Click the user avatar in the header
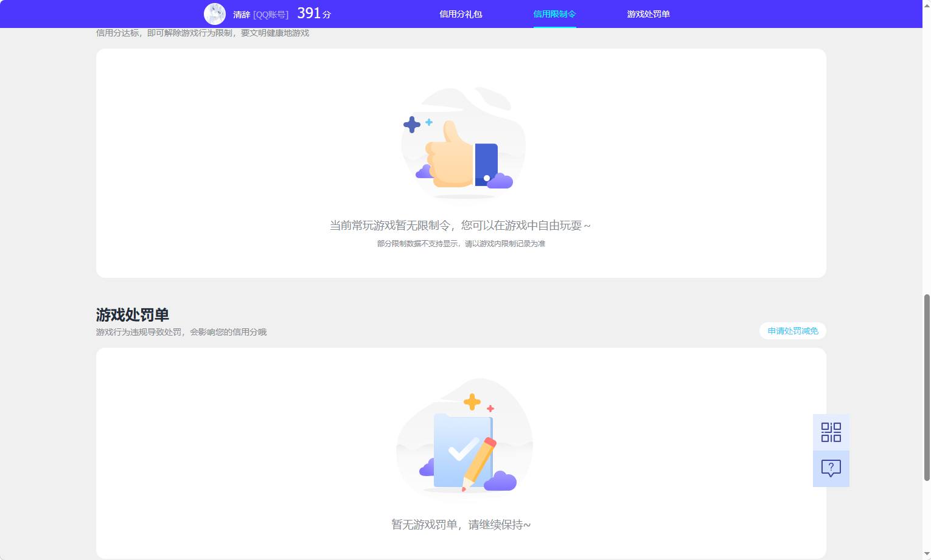The height and width of the screenshot is (560, 931). tap(215, 14)
